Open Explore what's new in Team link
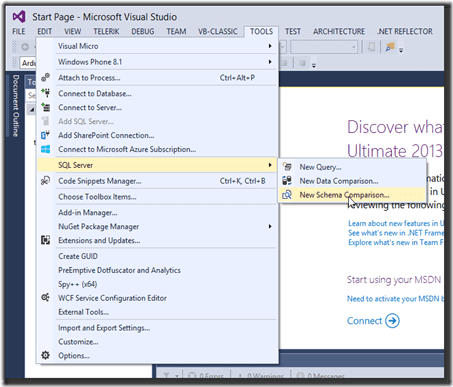Viewport: 453px width, 387px height. click(396, 242)
